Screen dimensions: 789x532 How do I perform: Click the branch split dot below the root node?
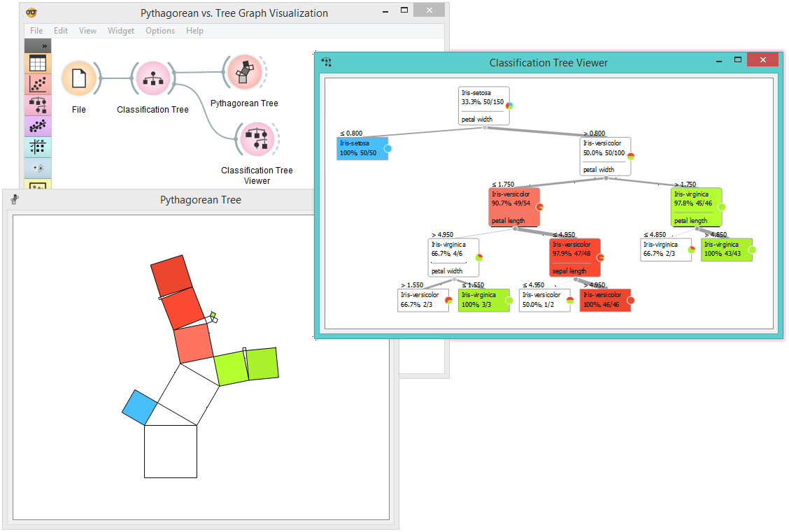(483, 127)
